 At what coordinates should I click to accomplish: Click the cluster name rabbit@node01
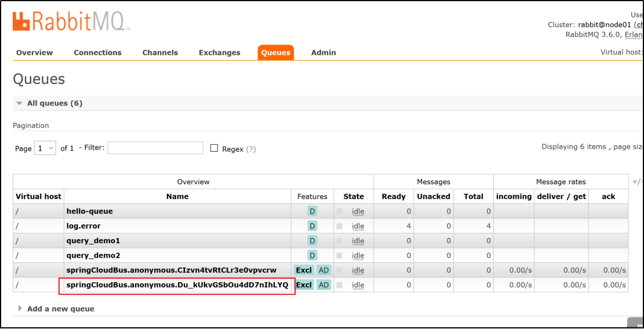605,24
